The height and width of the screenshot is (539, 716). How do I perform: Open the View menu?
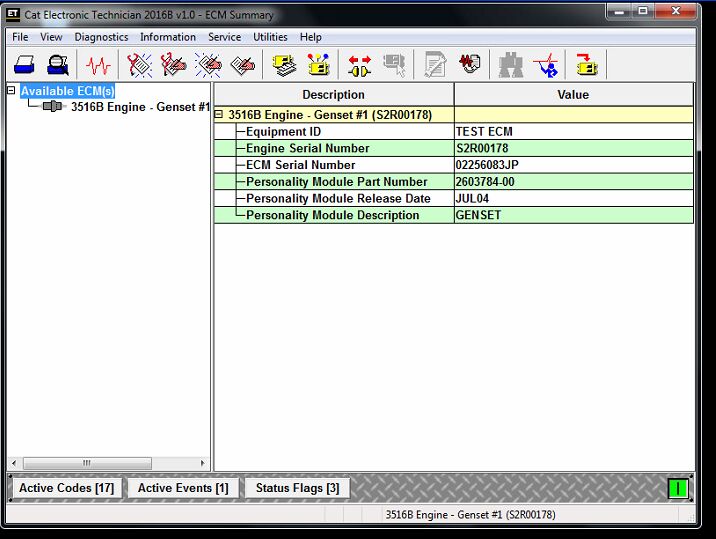[x=51, y=37]
